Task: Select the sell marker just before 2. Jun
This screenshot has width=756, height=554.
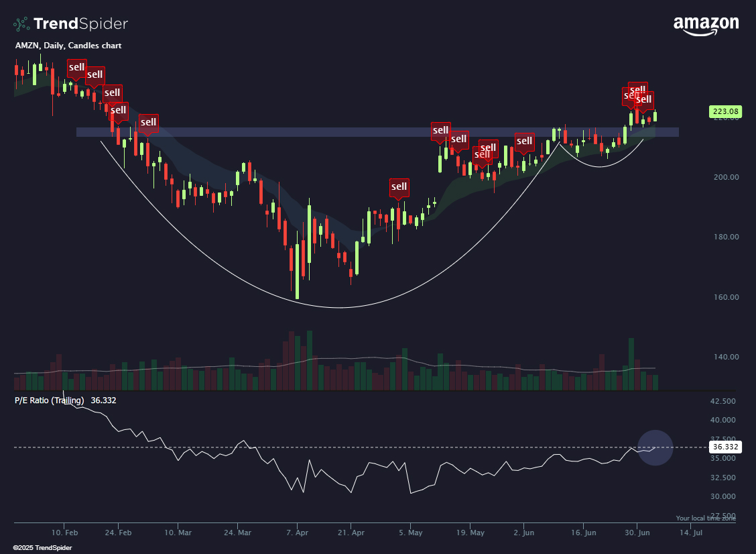Action: click(525, 142)
